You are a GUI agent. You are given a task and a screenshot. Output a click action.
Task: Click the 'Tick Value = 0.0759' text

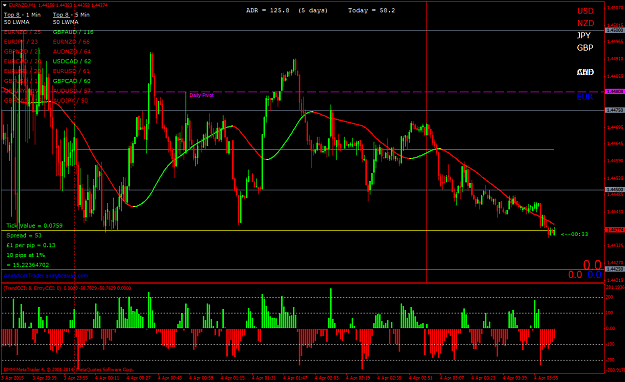coord(35,226)
